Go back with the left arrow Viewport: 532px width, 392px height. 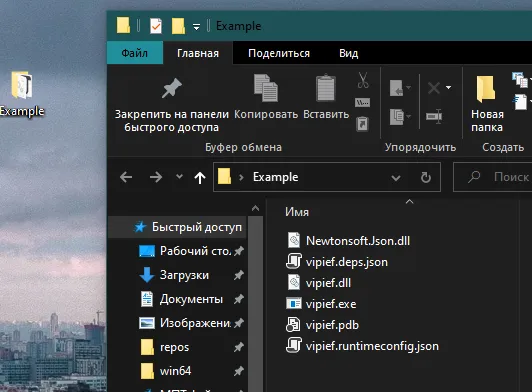pyautogui.click(x=126, y=177)
